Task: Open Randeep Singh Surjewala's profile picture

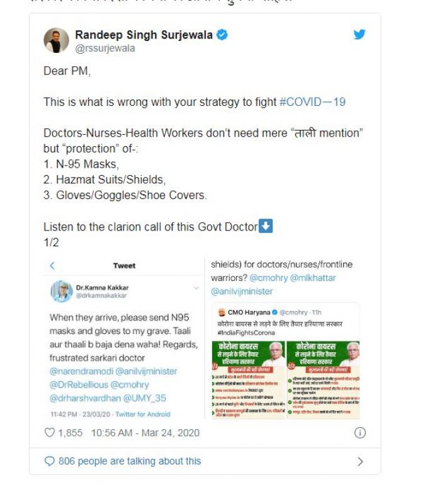Action: [x=56, y=40]
